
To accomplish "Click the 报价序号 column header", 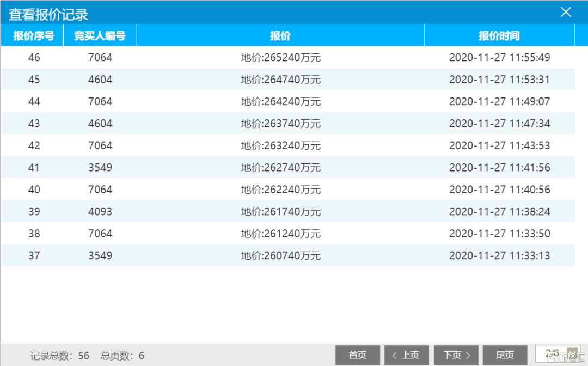I will point(33,36).
